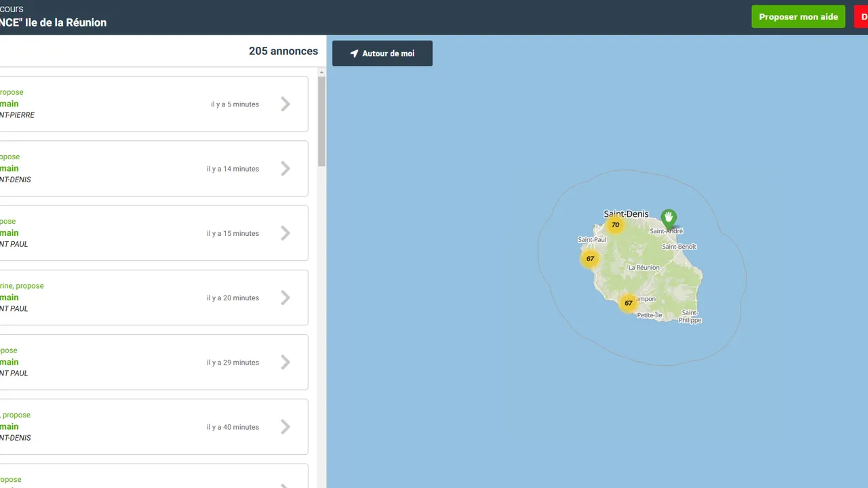
Task: Click the Saint-Benoît map label
Action: [679, 247]
